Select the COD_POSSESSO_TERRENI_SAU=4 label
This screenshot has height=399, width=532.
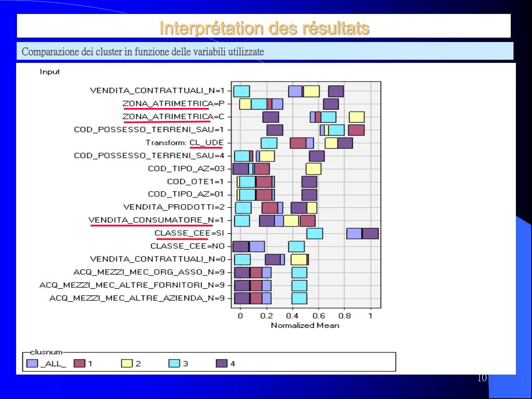click(149, 155)
